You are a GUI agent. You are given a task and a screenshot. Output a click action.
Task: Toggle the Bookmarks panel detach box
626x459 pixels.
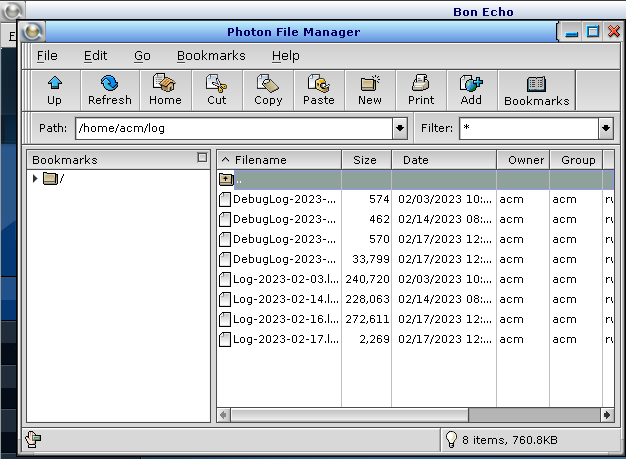tap(202, 158)
